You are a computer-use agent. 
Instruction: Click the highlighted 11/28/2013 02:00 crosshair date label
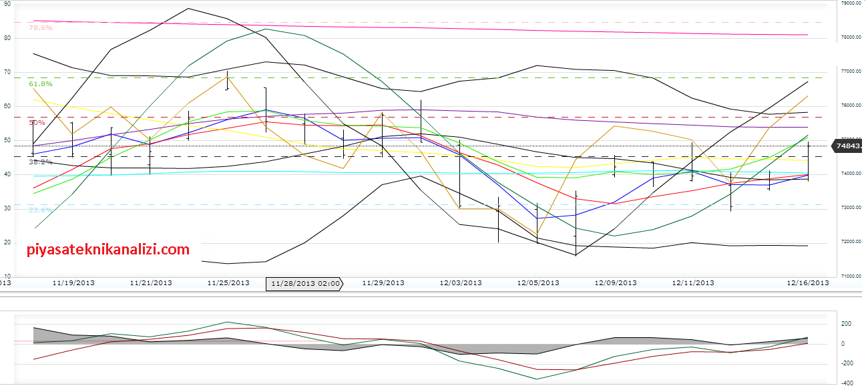point(304,284)
